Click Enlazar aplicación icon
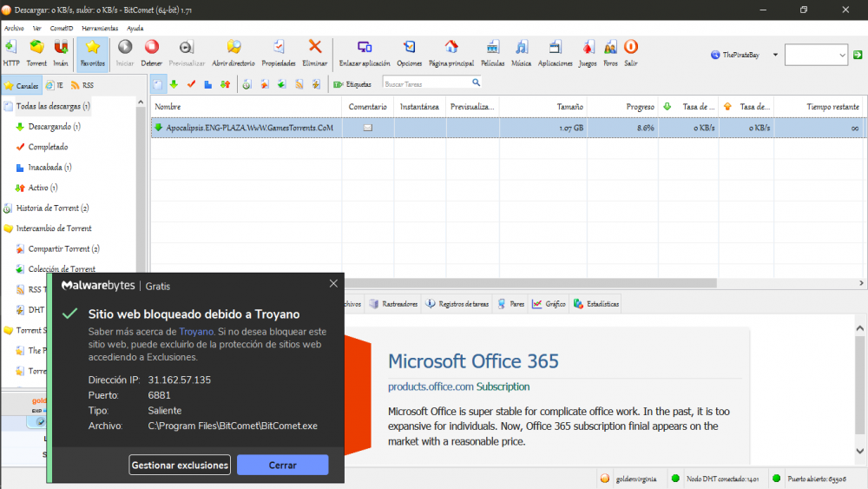This screenshot has height=489, width=868. pyautogui.click(x=365, y=53)
